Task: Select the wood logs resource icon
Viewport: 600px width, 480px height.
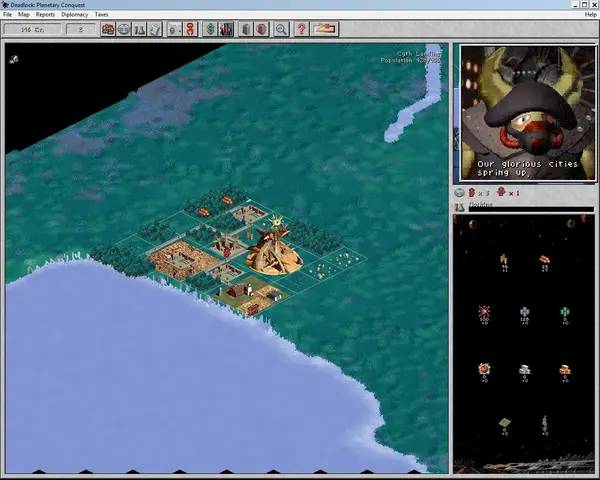Action: pyautogui.click(x=545, y=260)
